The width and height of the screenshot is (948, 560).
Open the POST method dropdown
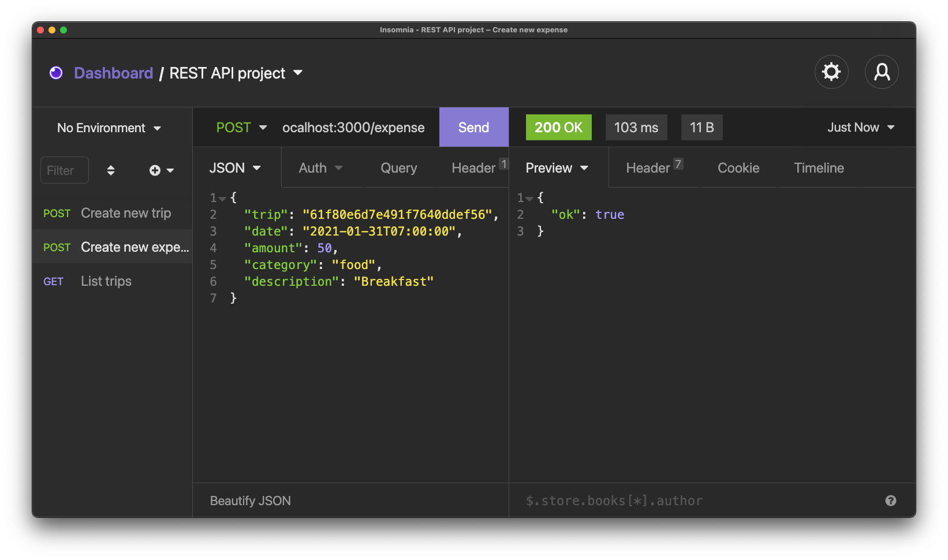click(241, 128)
